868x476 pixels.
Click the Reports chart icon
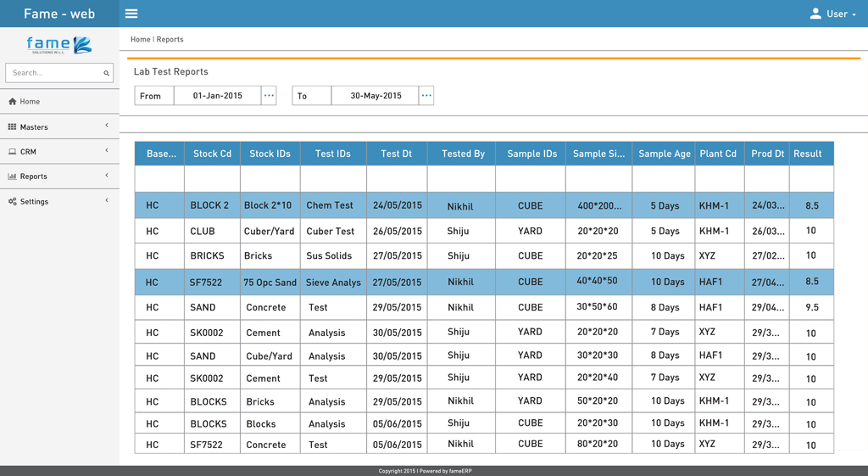pyautogui.click(x=12, y=176)
